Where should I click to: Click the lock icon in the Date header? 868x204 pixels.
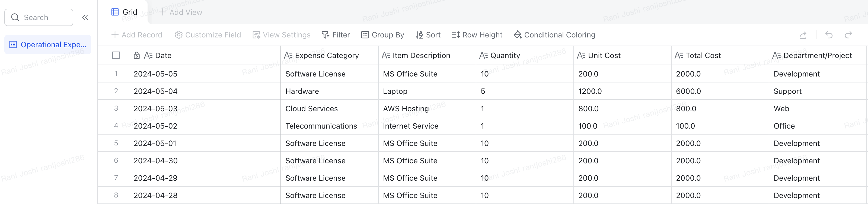[136, 56]
